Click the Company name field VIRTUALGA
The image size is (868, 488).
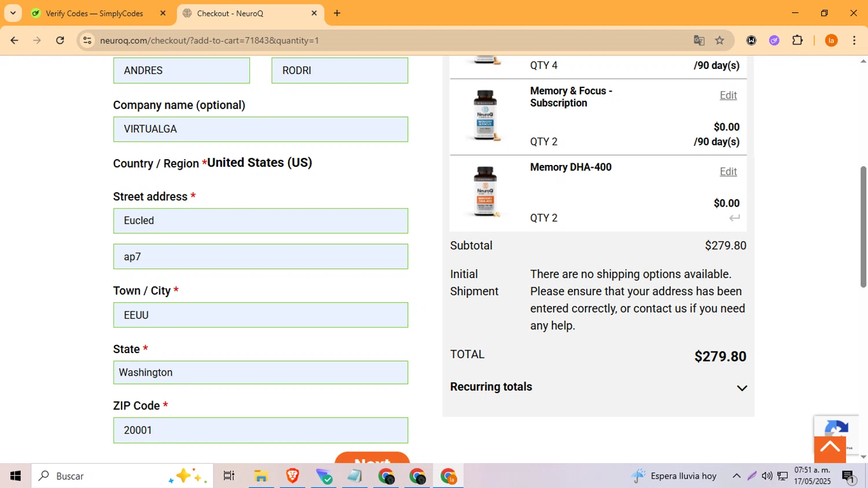pyautogui.click(x=260, y=129)
